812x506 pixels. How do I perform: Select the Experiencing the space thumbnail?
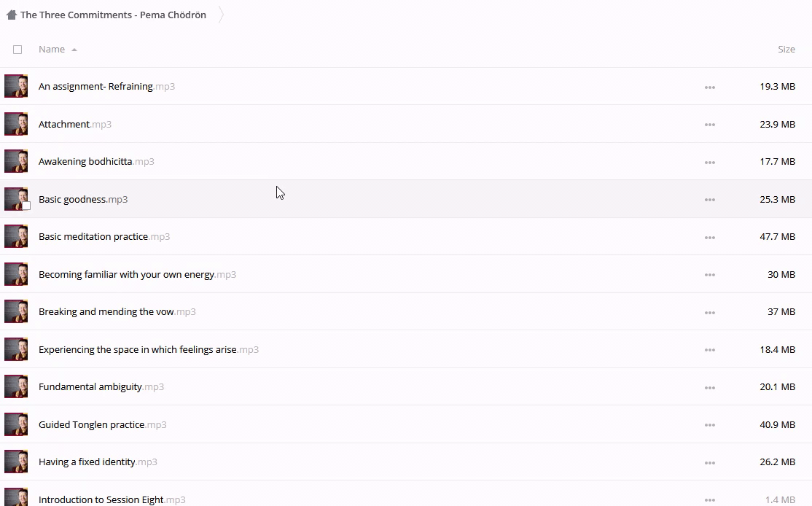[x=16, y=349]
